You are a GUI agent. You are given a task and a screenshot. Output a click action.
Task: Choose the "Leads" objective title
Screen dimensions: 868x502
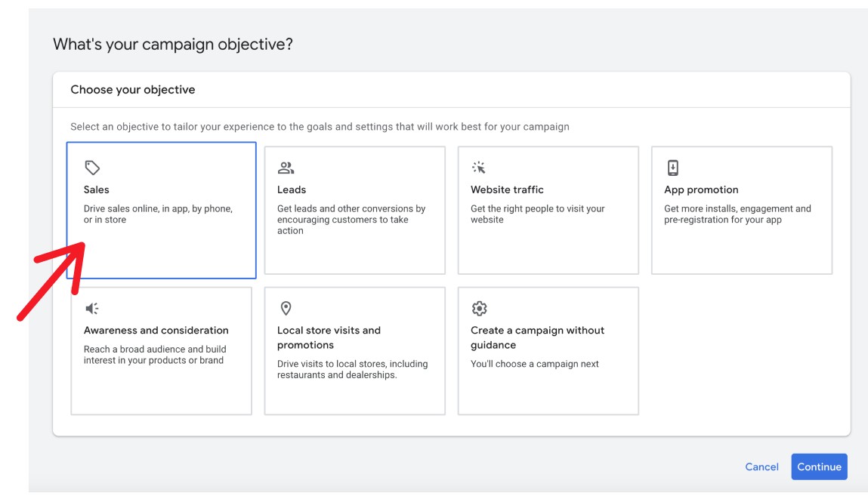click(292, 189)
